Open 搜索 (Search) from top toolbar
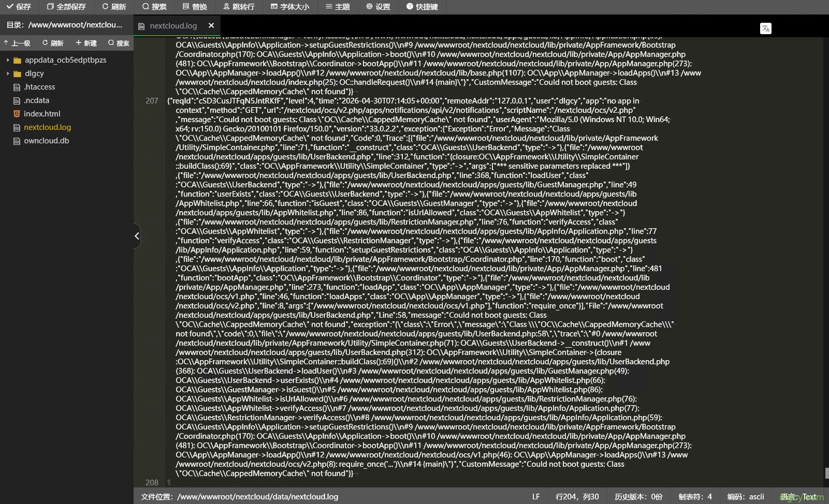 [154, 7]
